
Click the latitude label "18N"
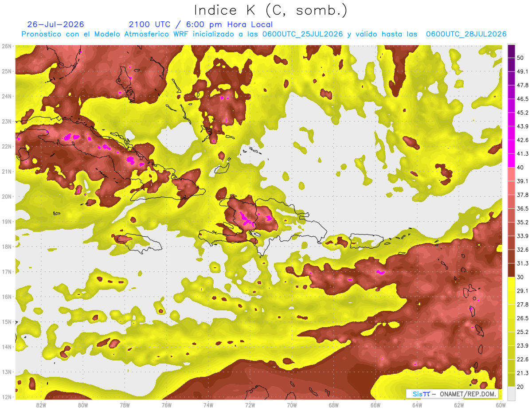click(7, 247)
